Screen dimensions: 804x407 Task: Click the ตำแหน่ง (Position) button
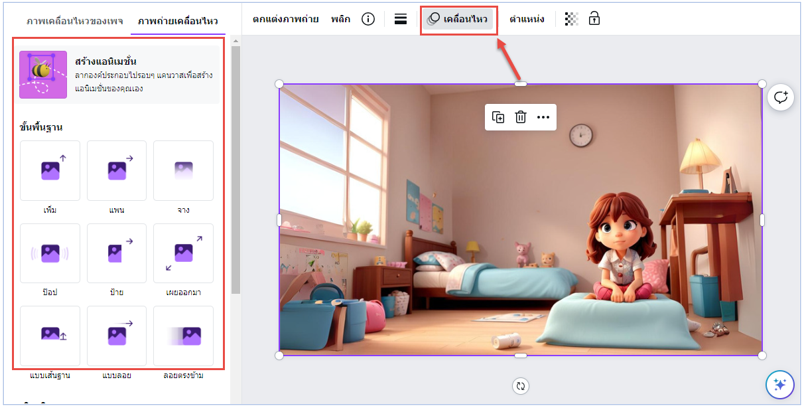pyautogui.click(x=527, y=19)
